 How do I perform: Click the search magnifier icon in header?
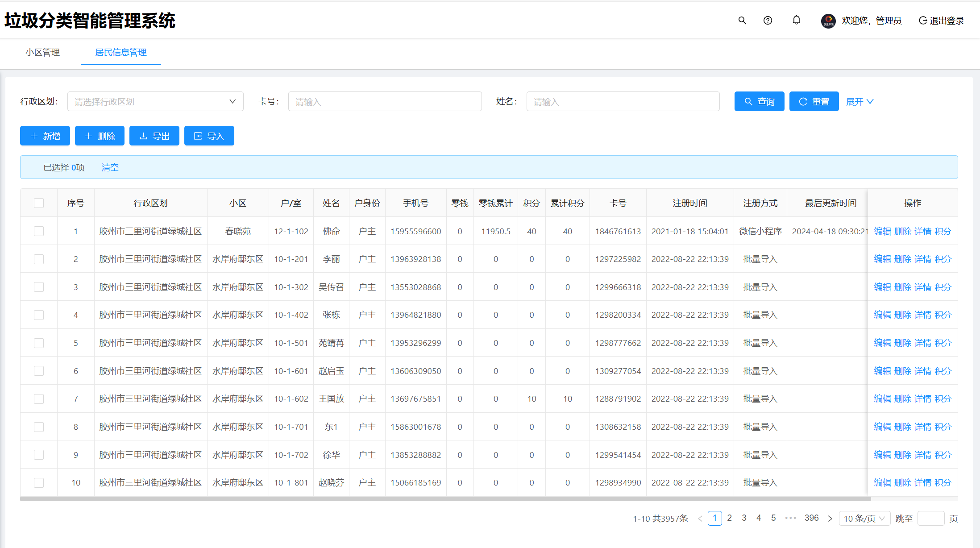coord(742,21)
